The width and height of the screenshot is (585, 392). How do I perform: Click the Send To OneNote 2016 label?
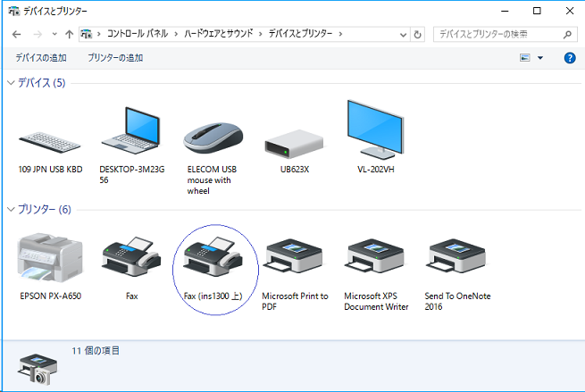[x=457, y=301]
